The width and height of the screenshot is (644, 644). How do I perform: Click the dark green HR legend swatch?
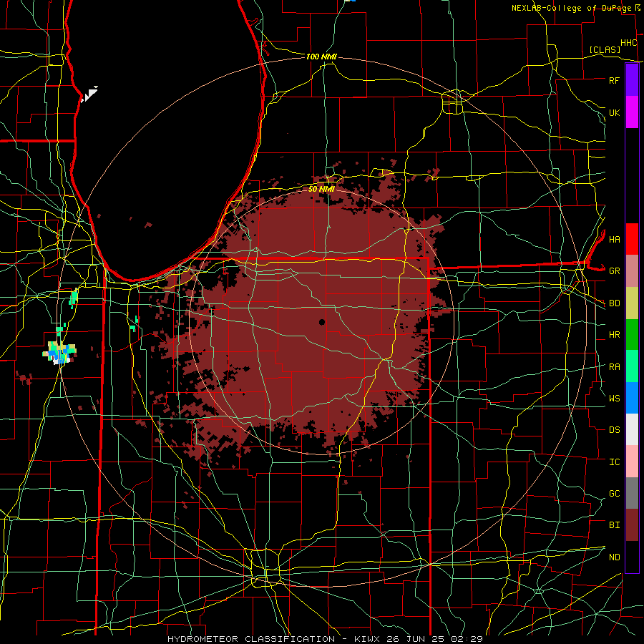point(632,335)
